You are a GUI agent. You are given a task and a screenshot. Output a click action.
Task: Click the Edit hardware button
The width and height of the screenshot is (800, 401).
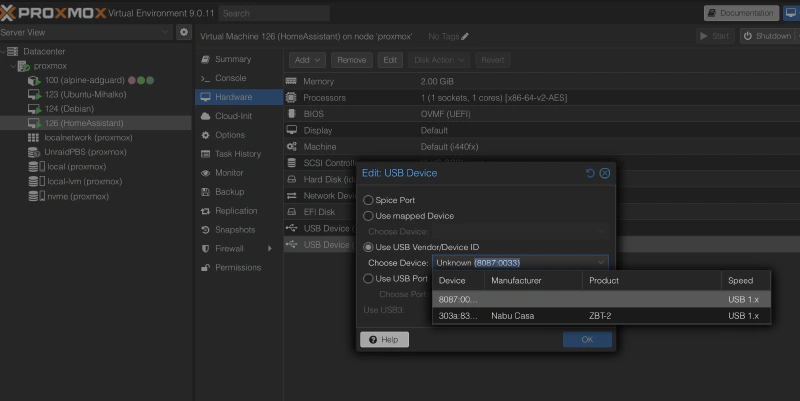(390, 60)
